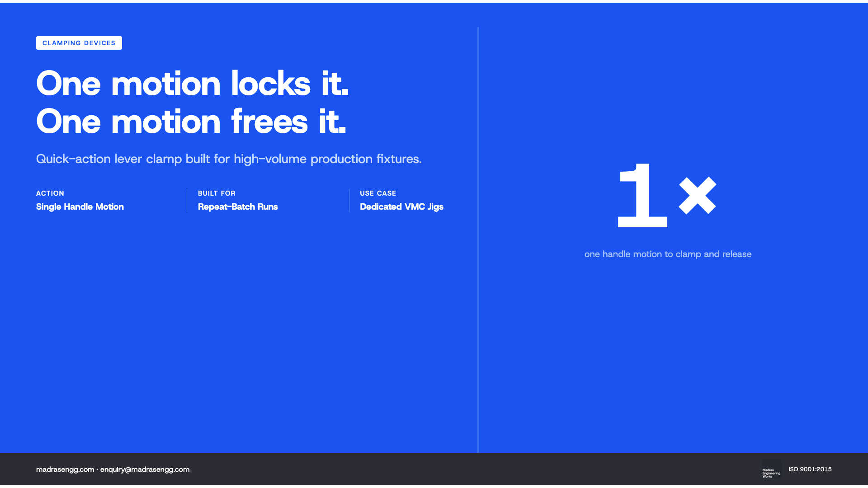Select the Single Handle Motion value
This screenshot has width=868, height=488.
pos(80,206)
